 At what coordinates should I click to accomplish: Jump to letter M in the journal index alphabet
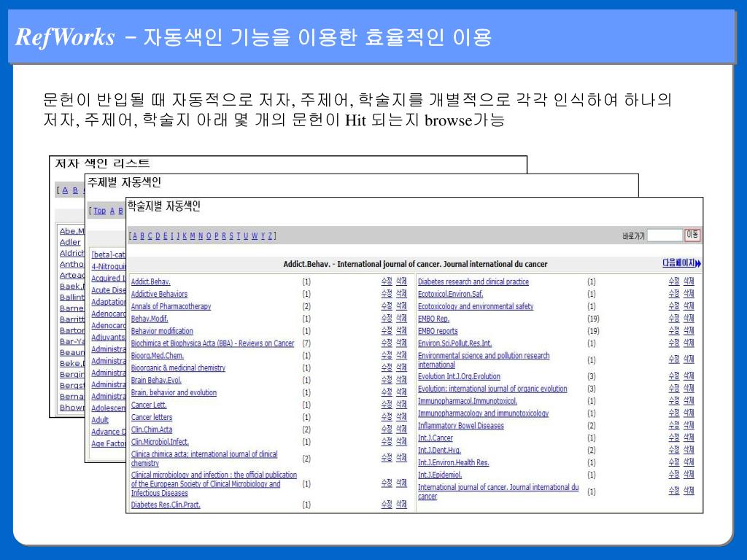pyautogui.click(x=193, y=236)
